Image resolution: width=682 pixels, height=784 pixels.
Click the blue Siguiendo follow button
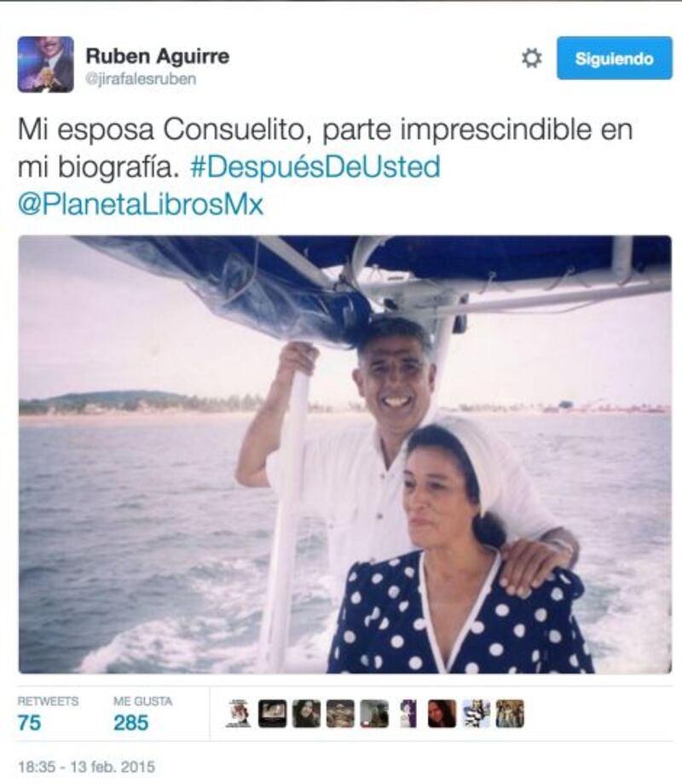[614, 58]
